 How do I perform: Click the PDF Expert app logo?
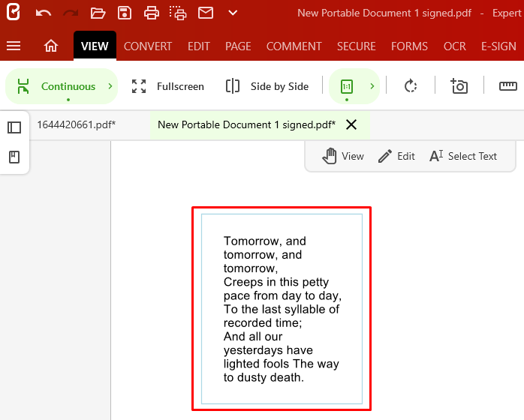[x=13, y=12]
